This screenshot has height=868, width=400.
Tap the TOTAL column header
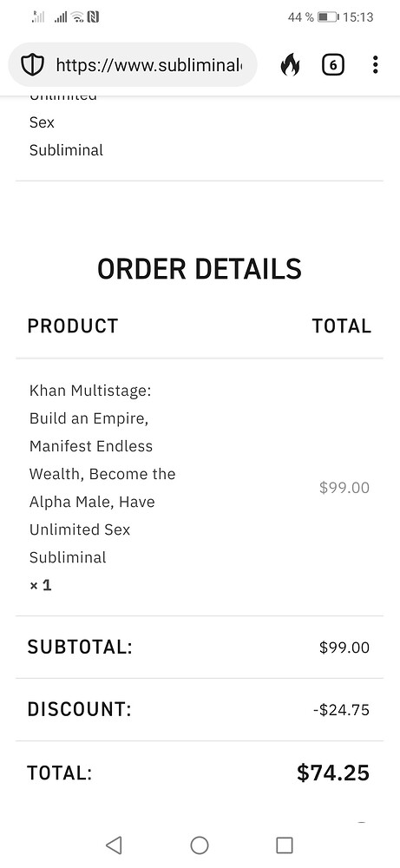341,325
